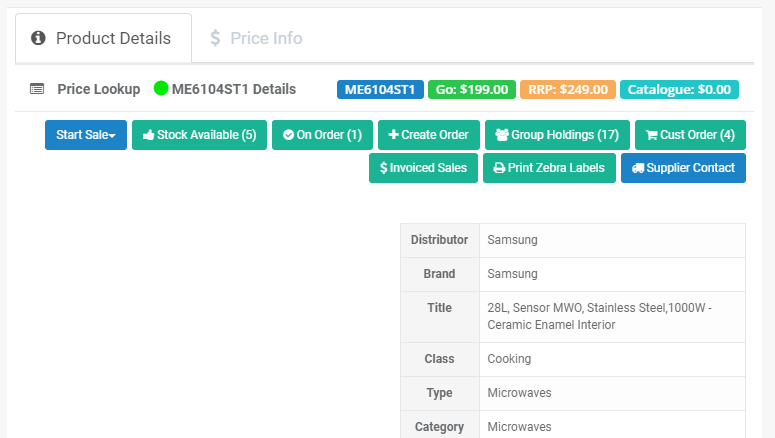Click the check-circle icon on On Order
Viewport: 775px width, 438px height.
(288, 135)
